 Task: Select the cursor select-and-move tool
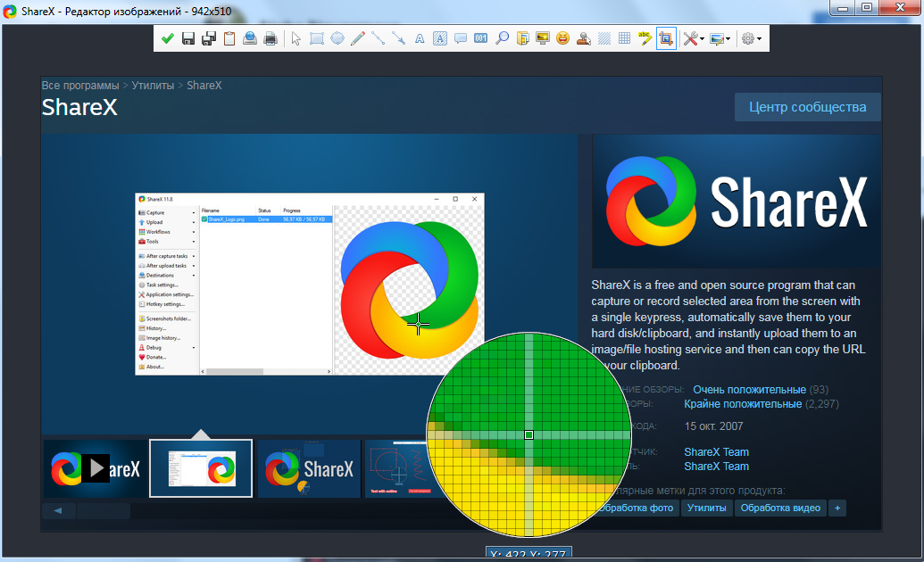click(x=296, y=39)
